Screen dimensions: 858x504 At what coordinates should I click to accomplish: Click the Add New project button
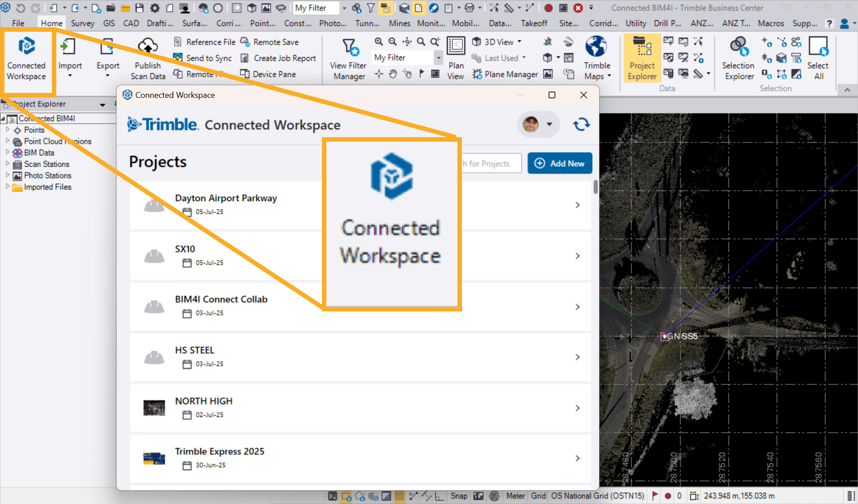pyautogui.click(x=560, y=164)
